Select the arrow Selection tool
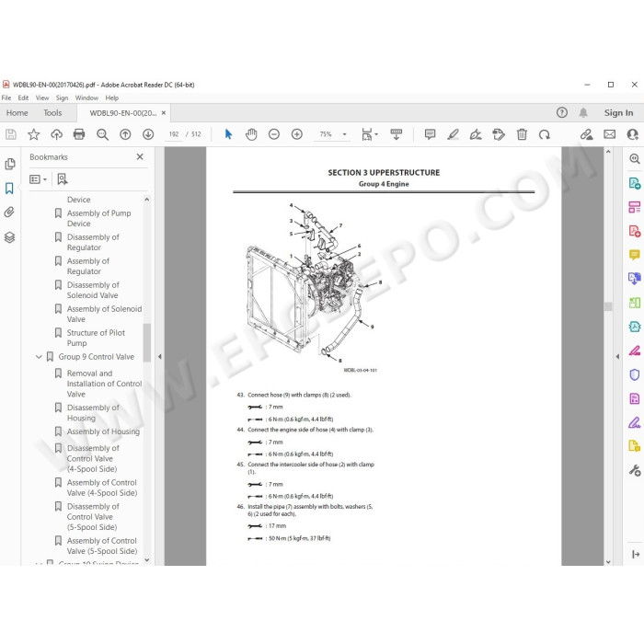This screenshot has height=644, width=644. click(x=229, y=134)
